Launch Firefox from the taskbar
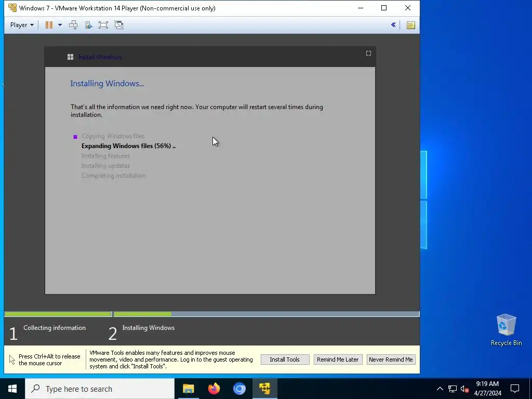The width and height of the screenshot is (532, 399). click(x=214, y=389)
